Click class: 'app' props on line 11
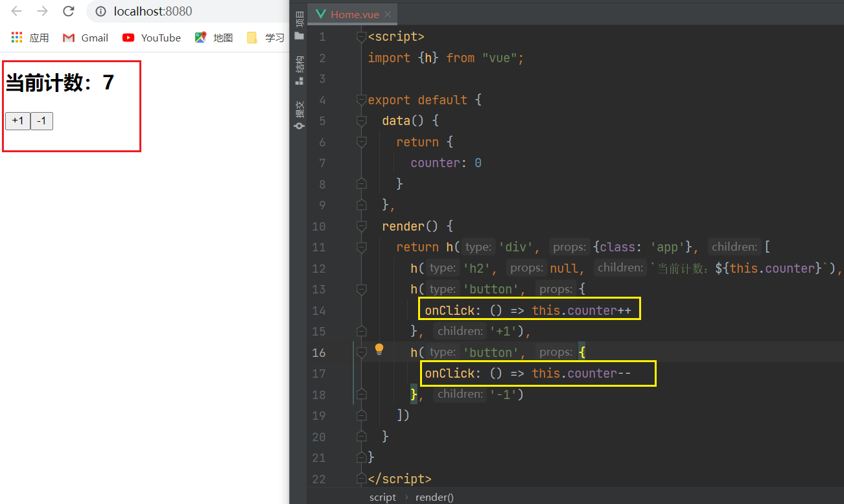844x504 pixels. (x=642, y=247)
